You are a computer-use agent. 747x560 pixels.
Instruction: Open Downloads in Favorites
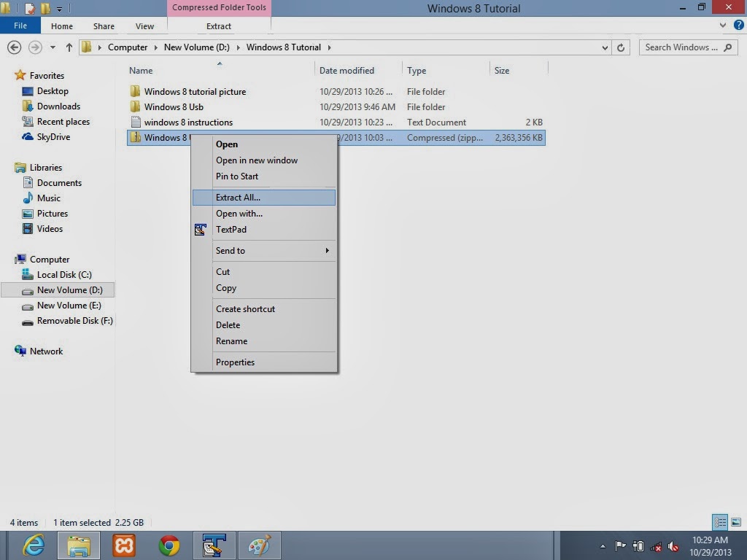click(52, 106)
